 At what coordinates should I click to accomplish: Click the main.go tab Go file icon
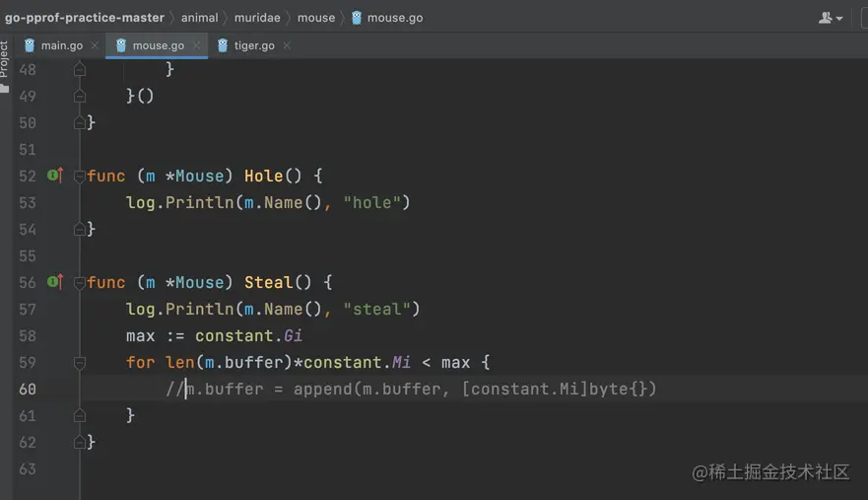(30, 45)
